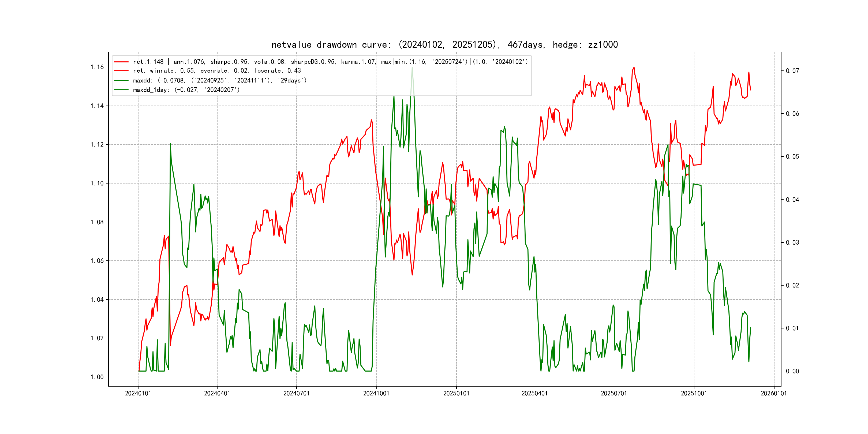The image size is (868, 434).
Task: Click the 20250401 x-axis label
Action: (534, 394)
